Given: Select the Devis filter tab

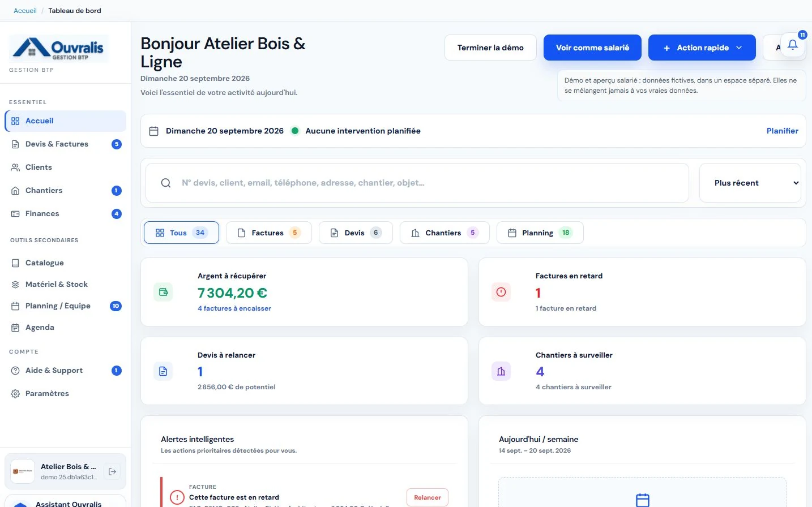Looking at the screenshot, I should [356, 233].
